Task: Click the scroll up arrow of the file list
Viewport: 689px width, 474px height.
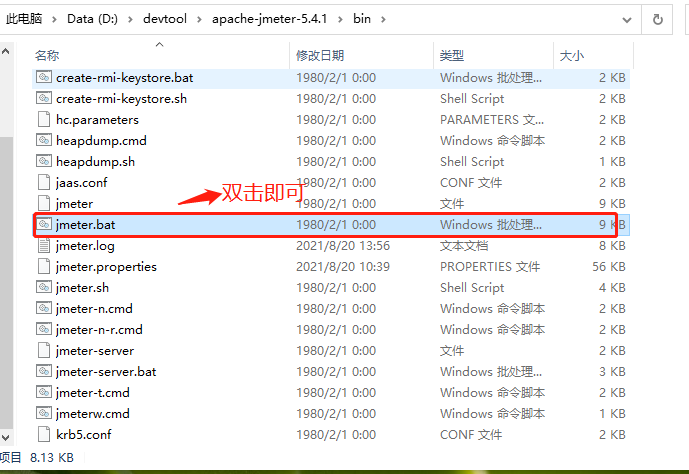Action: [x=6, y=51]
